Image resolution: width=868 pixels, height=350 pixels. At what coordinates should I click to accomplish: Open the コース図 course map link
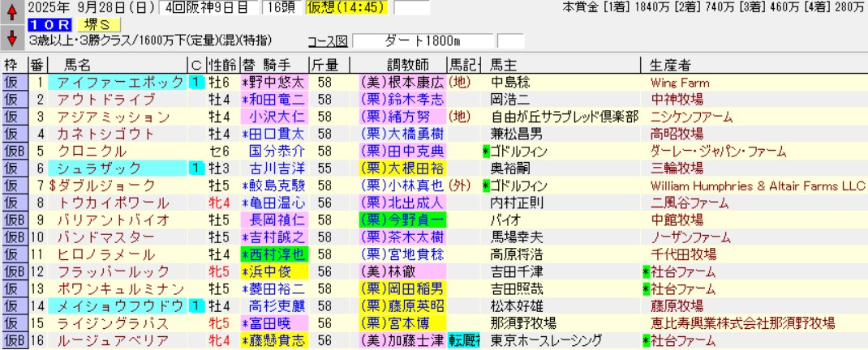point(328,41)
